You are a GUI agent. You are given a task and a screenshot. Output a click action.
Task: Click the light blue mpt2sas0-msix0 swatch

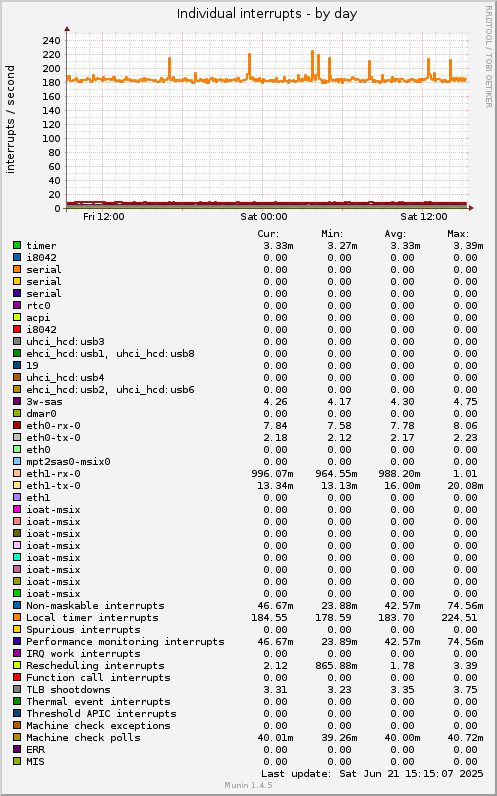tap(17, 461)
